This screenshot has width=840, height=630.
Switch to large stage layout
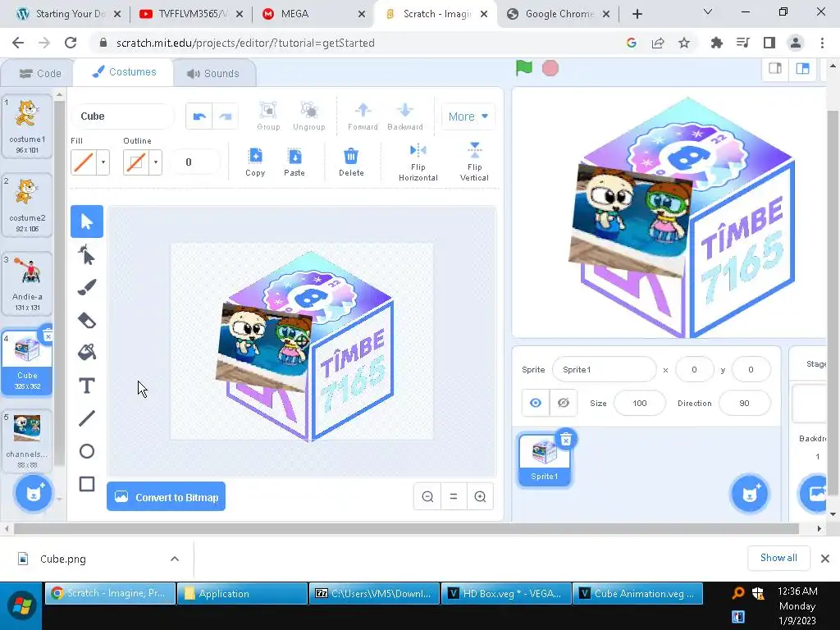[802, 69]
